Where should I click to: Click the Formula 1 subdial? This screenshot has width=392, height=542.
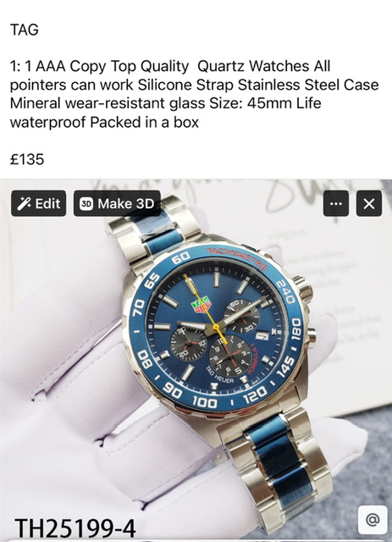pyautogui.click(x=230, y=356)
